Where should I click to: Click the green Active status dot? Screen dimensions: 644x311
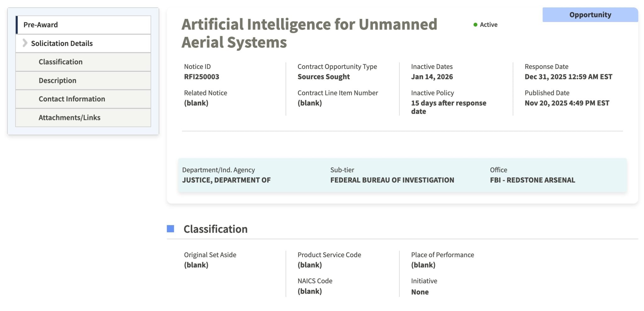pyautogui.click(x=475, y=25)
